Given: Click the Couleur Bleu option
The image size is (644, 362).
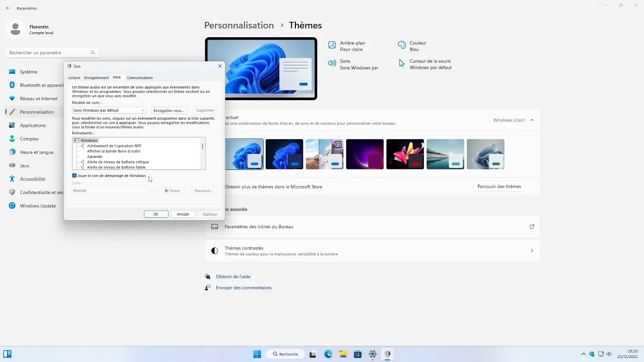Looking at the screenshot, I should click(x=413, y=46).
